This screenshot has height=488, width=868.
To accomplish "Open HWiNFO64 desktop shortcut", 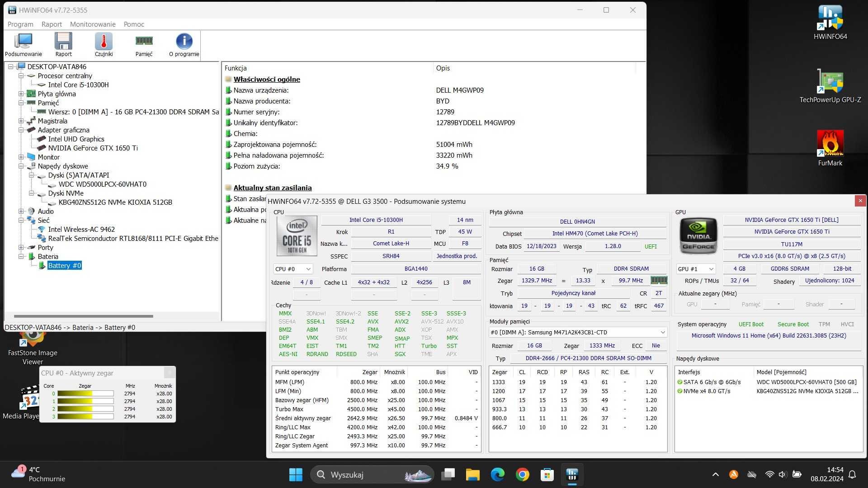I will 830,23.
